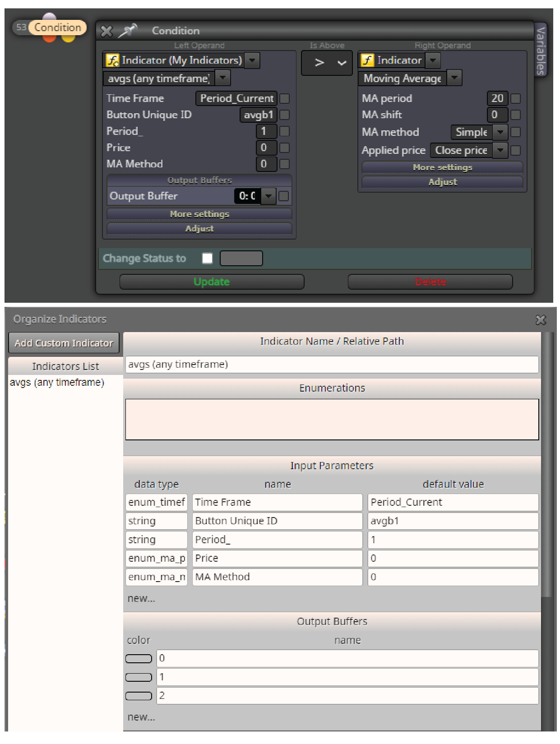
Task: Click the function icon in Right Operand Indicator
Action: pyautogui.click(x=367, y=60)
